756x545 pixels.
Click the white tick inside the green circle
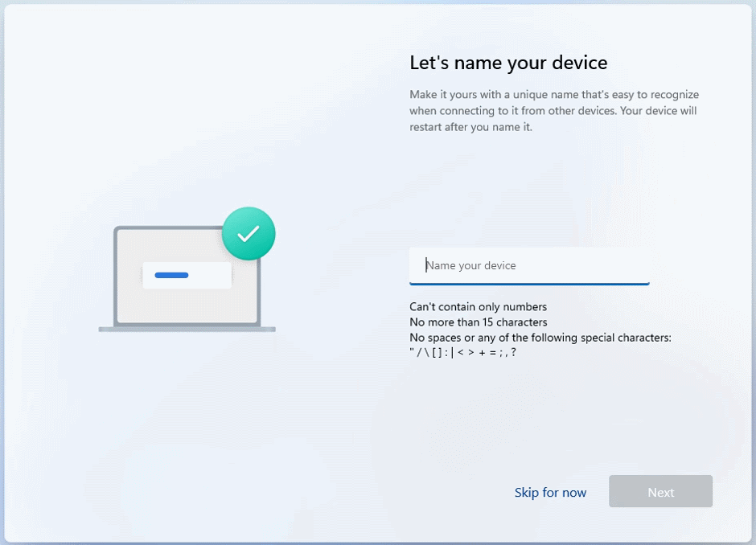coord(249,233)
